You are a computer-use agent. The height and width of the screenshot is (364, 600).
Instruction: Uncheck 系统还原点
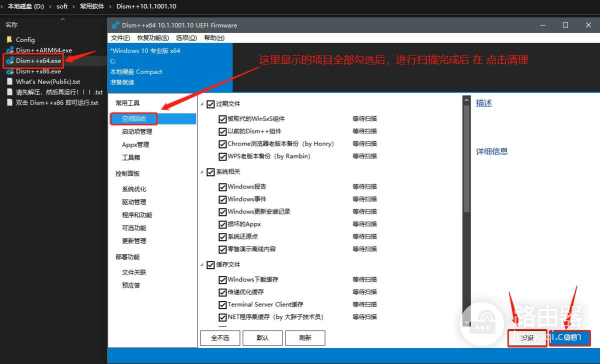tap(222, 237)
